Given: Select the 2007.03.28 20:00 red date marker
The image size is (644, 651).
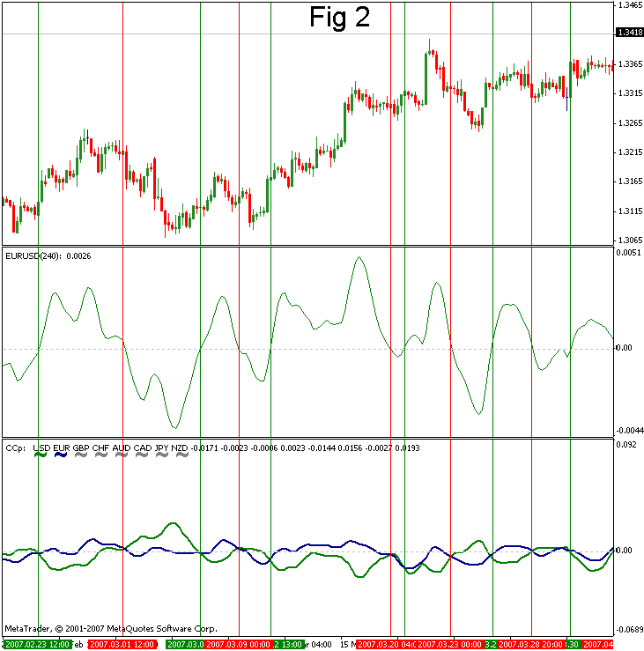Looking at the screenshot, I should tap(531, 644).
